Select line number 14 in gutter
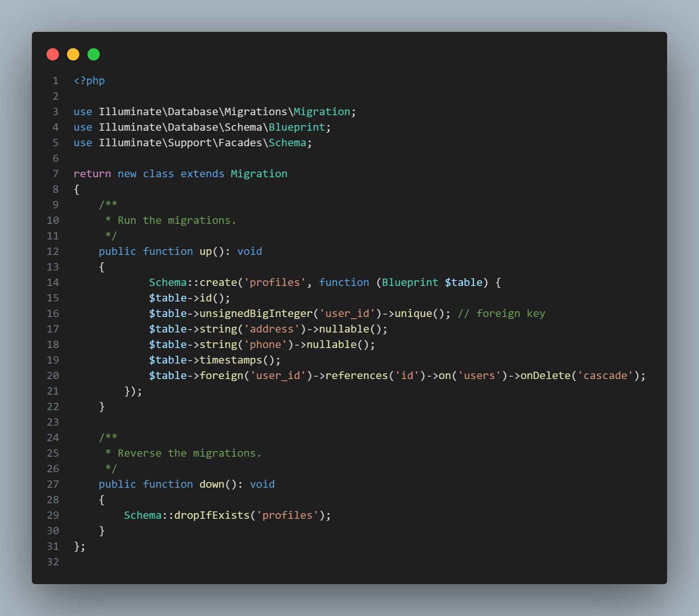This screenshot has height=616, width=699. tap(53, 283)
